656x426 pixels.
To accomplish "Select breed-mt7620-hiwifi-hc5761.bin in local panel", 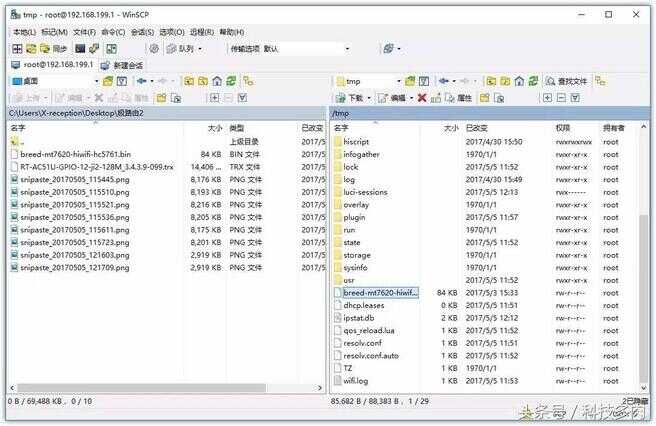I will [75, 154].
